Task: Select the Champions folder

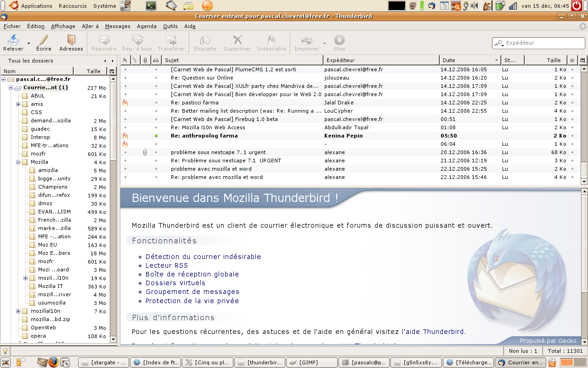Action: coord(52,187)
